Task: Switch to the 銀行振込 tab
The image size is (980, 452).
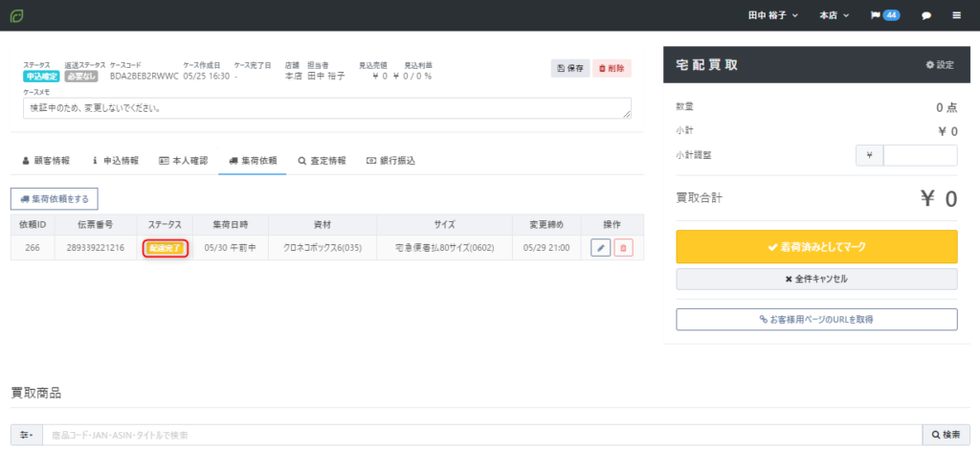Action: (390, 161)
